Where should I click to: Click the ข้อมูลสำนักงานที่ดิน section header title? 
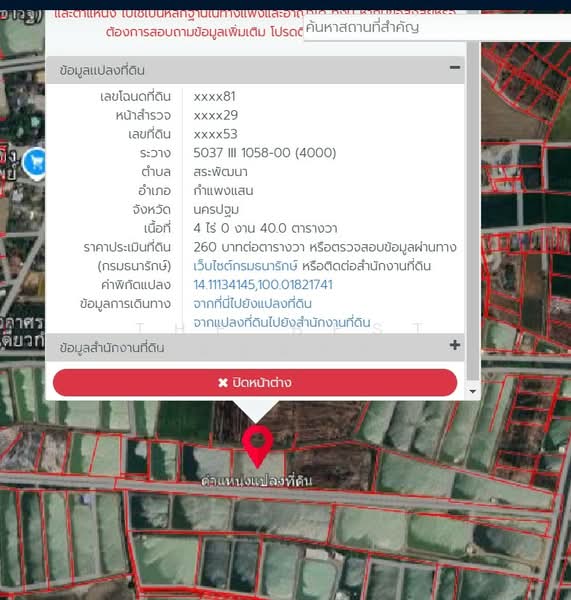pyautogui.click(x=112, y=348)
